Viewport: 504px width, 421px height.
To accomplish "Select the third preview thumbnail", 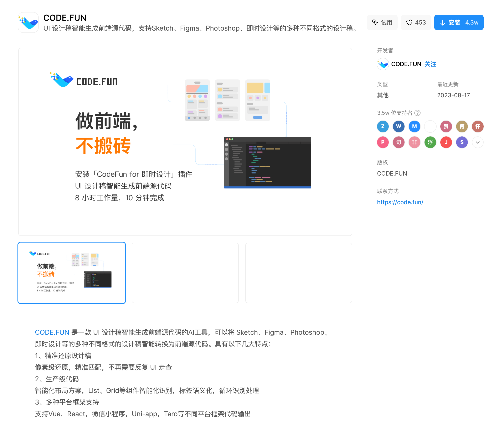I will pyautogui.click(x=299, y=273).
